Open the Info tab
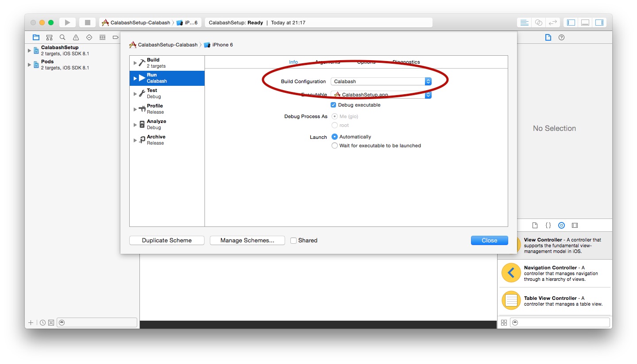This screenshot has width=637, height=364. (x=293, y=62)
